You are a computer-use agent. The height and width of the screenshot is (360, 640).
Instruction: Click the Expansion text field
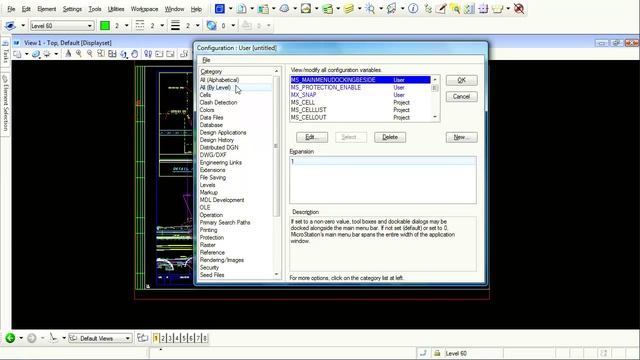[x=382, y=180]
